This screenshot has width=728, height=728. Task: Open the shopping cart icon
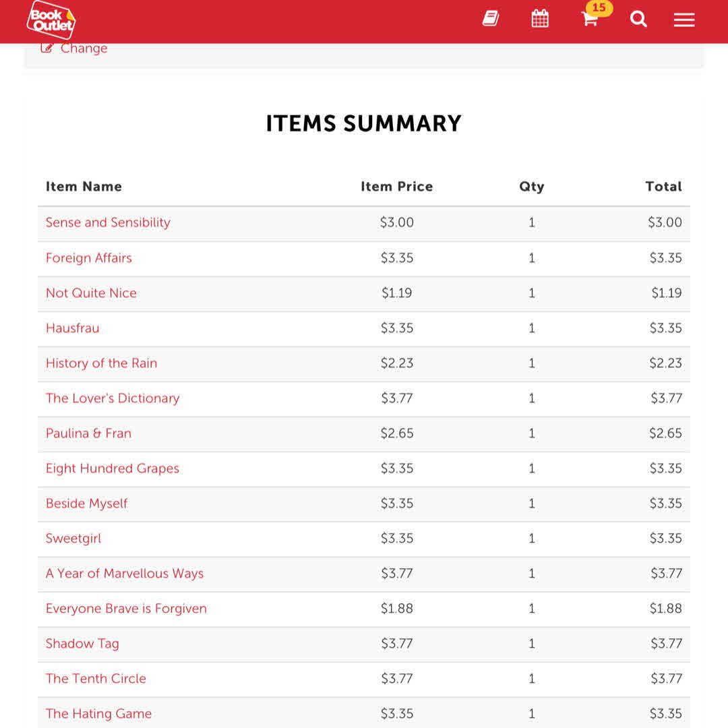(x=590, y=19)
